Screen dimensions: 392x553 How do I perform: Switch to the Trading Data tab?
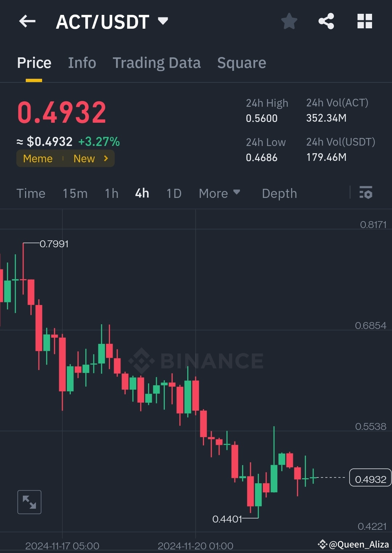[x=157, y=62]
